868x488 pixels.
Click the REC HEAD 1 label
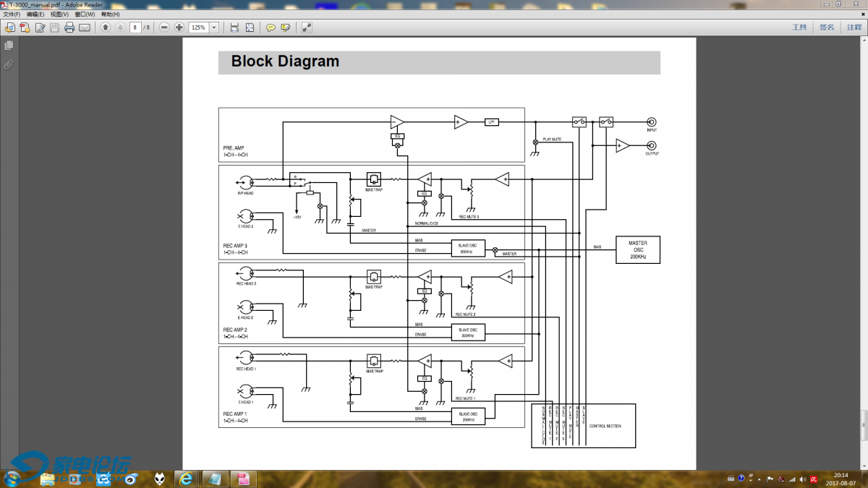point(246,369)
